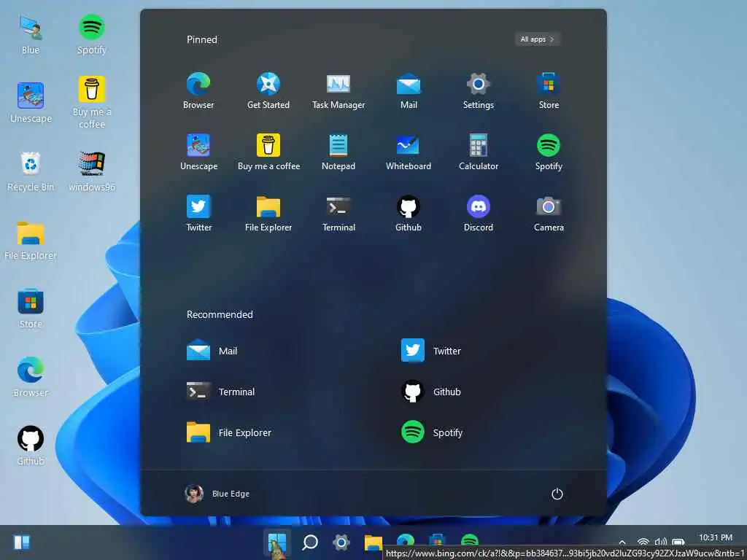Open the Spotify desktop shortcut
Screen dimensions: 747x560
pyautogui.click(x=91, y=34)
